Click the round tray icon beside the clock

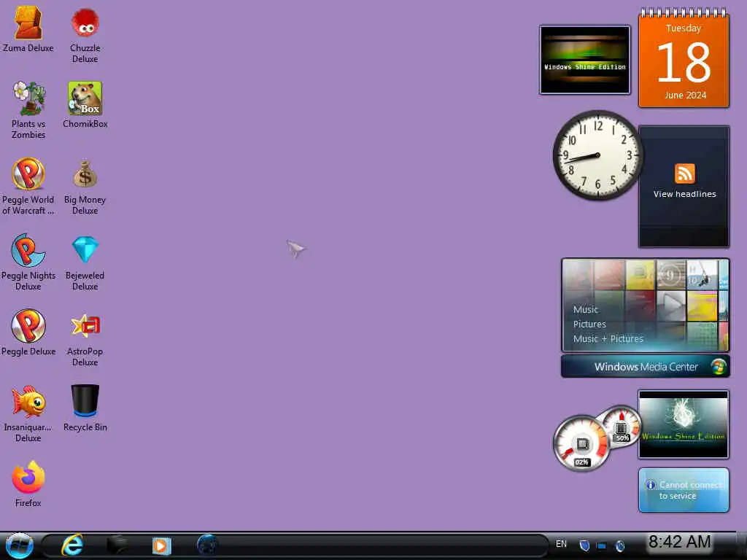pyautogui.click(x=620, y=545)
